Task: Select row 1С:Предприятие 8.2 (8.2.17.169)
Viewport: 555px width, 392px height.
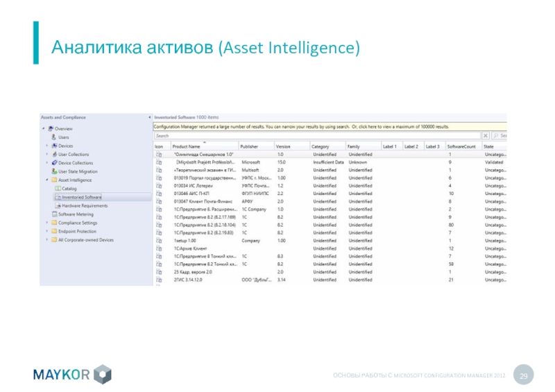Action: click(330, 216)
